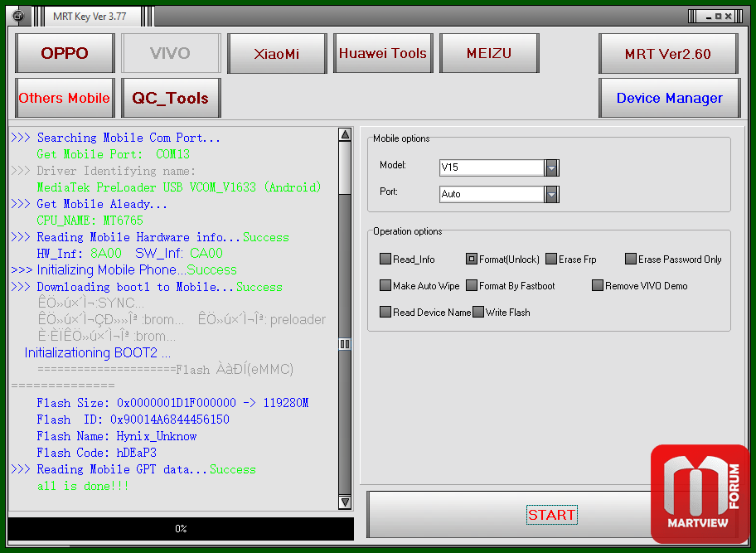Image resolution: width=756 pixels, height=553 pixels.
Task: Switch to the MEIZU tools
Action: pos(489,53)
